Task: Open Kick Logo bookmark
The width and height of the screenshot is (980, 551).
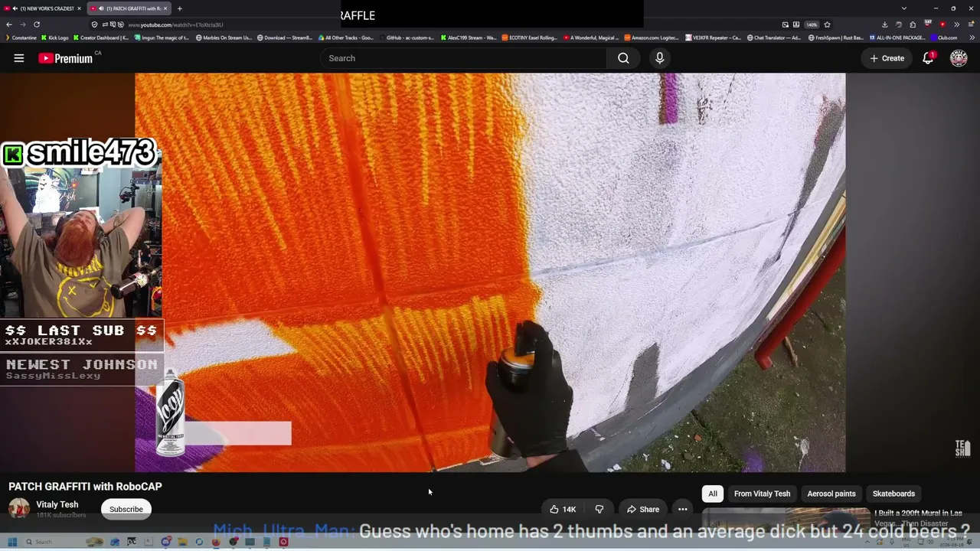Action: click(55, 37)
